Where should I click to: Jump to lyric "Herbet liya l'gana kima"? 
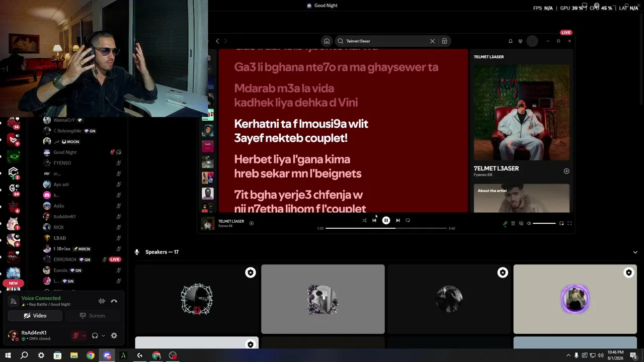point(292,159)
